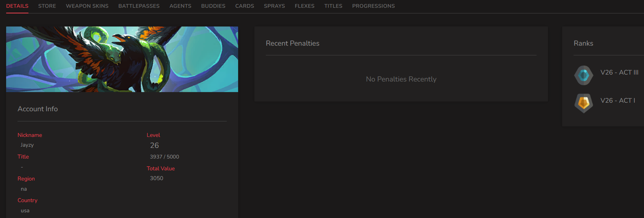Go to the Agents tab
This screenshot has height=218, width=644.
tap(180, 6)
